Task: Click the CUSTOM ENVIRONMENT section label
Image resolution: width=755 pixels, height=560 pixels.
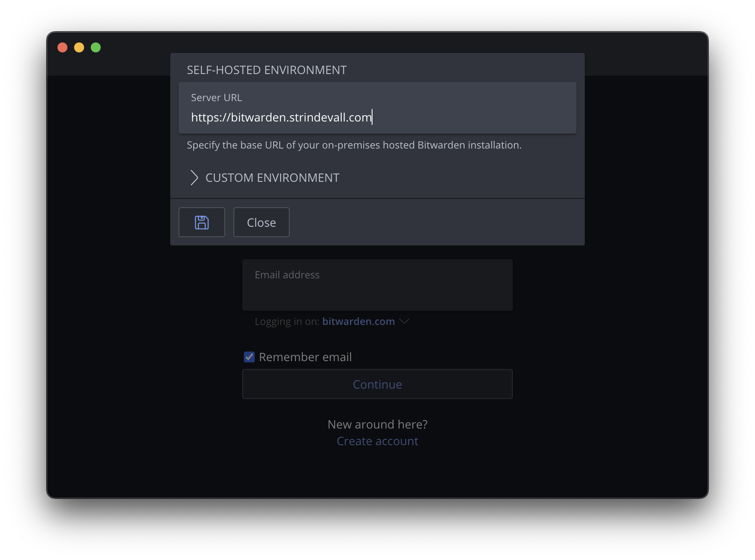Action: coord(272,178)
